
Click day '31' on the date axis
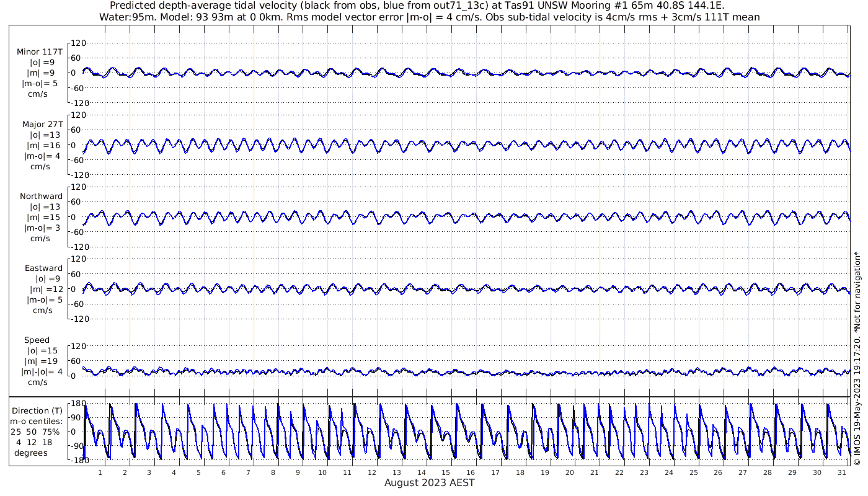coord(842,473)
